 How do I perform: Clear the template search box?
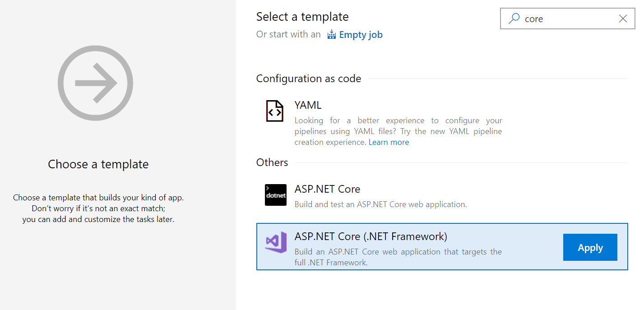point(623,19)
